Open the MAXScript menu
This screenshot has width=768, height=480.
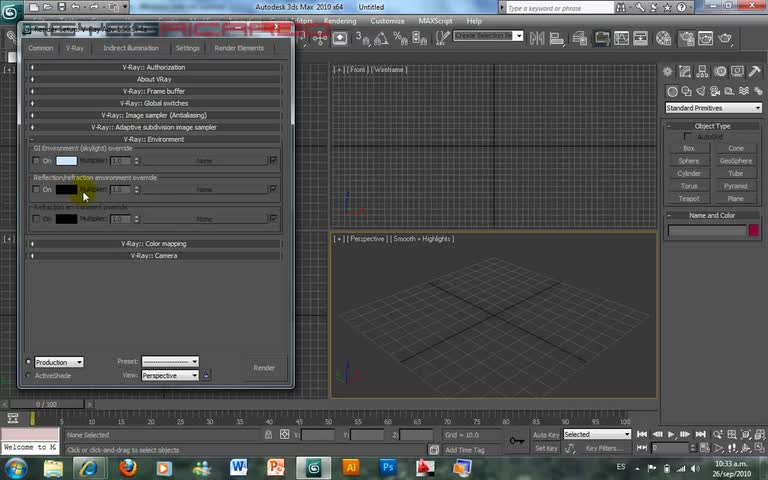pyautogui.click(x=435, y=21)
